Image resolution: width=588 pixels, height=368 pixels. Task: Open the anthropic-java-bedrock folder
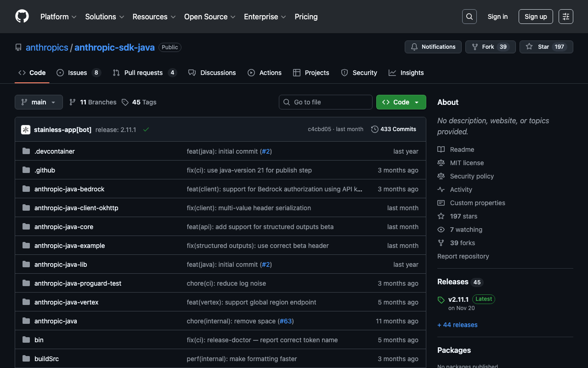click(x=69, y=189)
